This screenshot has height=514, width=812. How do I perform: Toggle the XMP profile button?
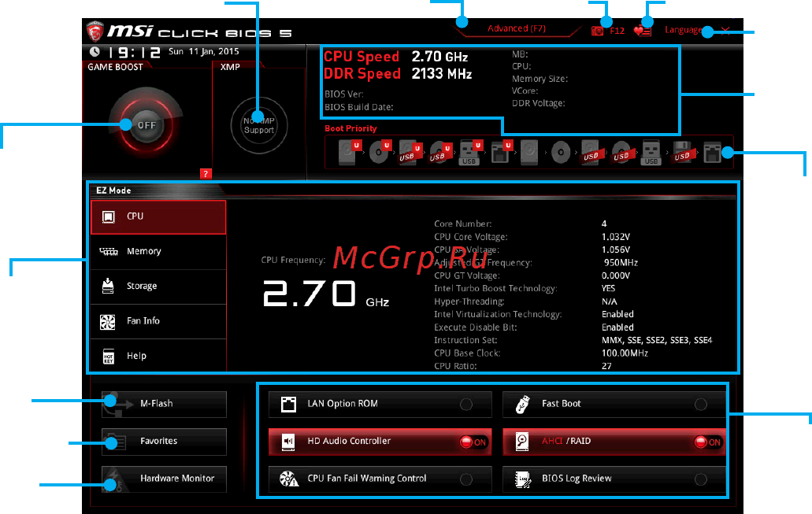[259, 125]
